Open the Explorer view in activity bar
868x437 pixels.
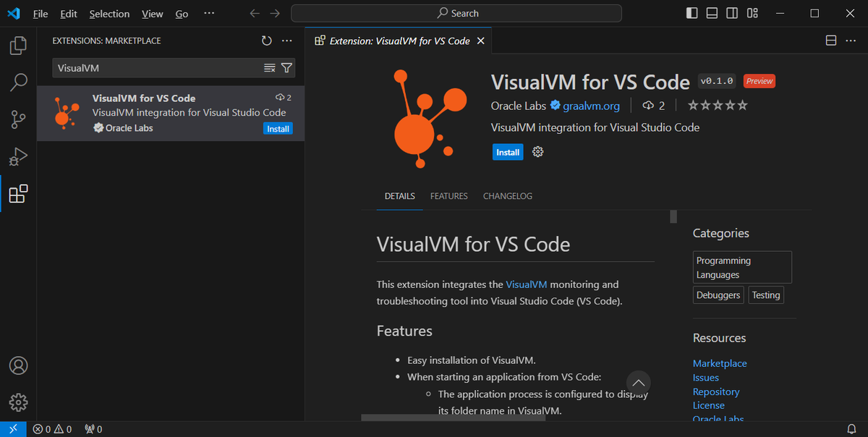(x=18, y=46)
